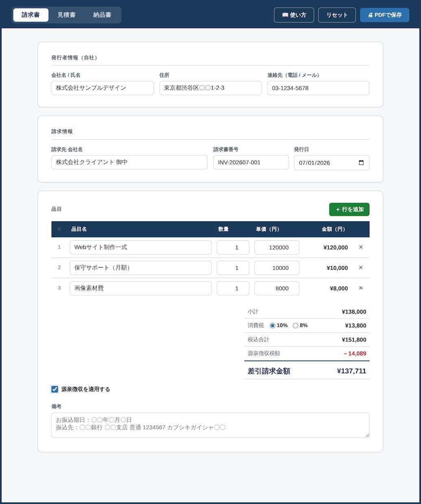Screen dimensions: 421x504
Task: Edit the 請求先 会社名 field
Action: click(129, 162)
